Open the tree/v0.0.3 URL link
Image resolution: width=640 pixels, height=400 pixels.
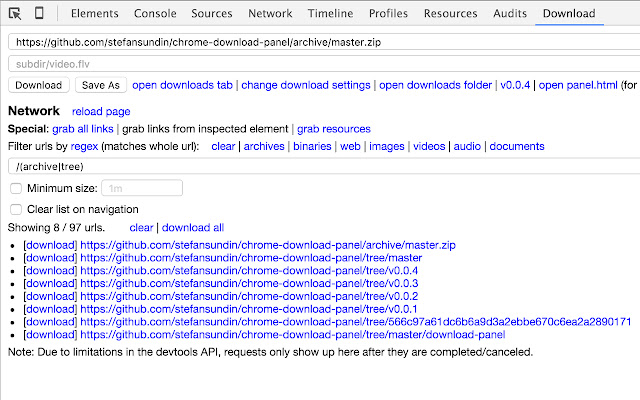pyautogui.click(x=249, y=283)
